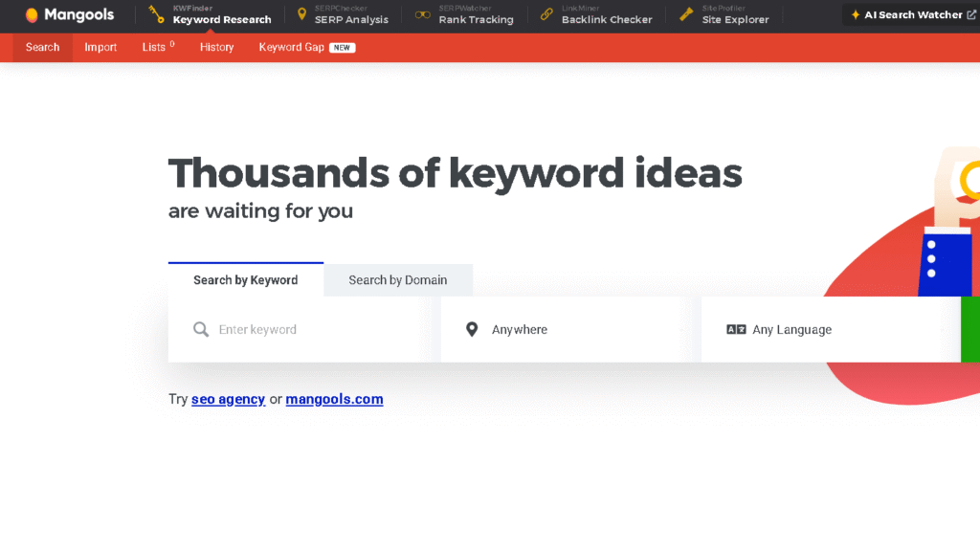
Task: Click the SERPChecker location pin icon
Action: tap(302, 14)
